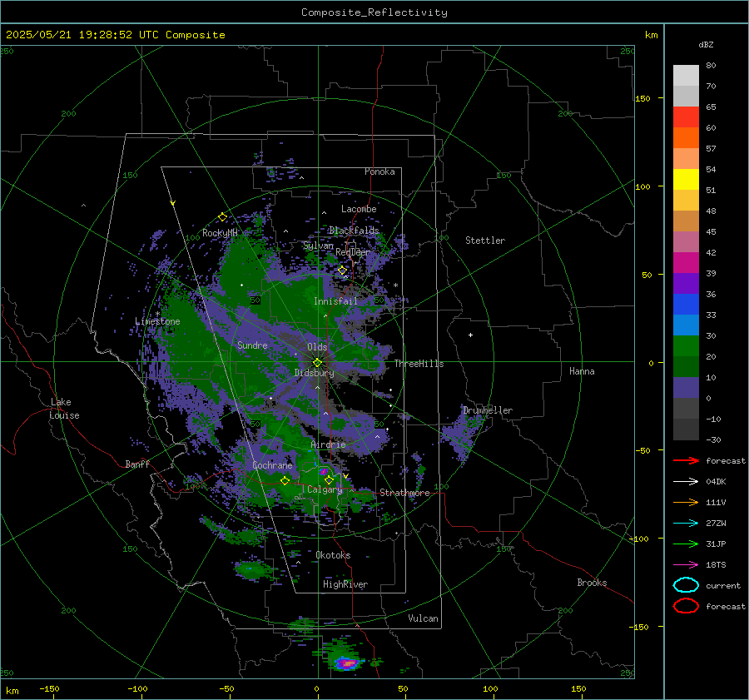Click the RedDeer label

tap(353, 252)
